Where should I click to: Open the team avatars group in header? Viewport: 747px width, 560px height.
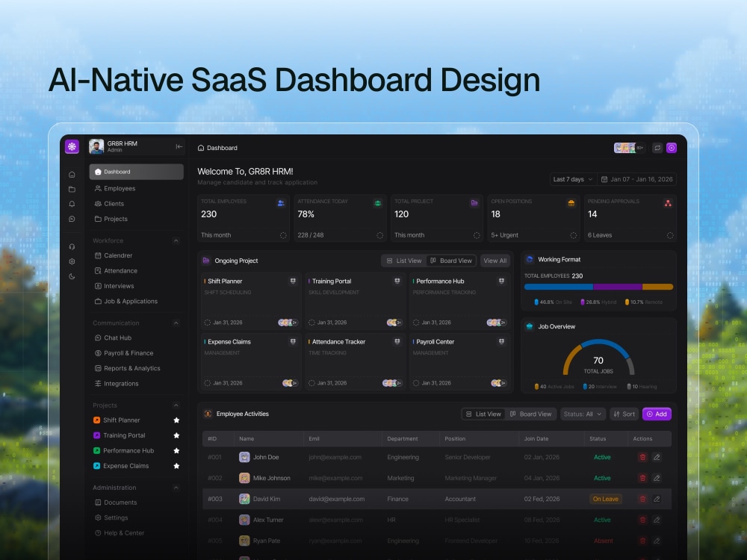629,148
